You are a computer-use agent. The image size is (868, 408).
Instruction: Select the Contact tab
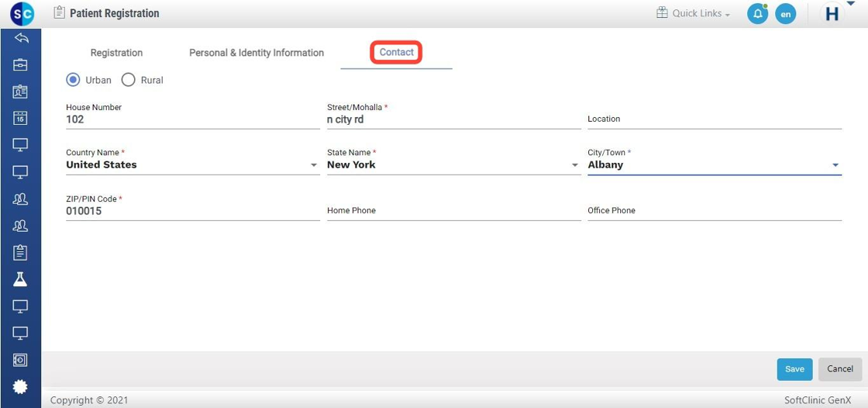pos(396,52)
